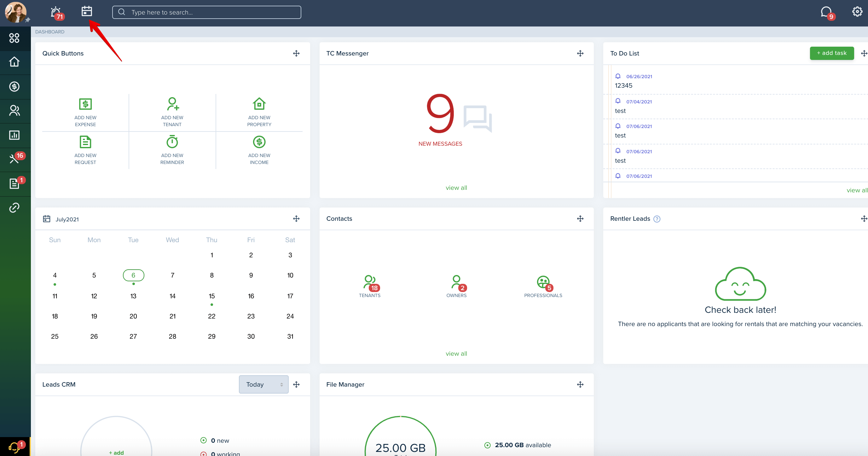Click Add New Request quick button
Screen dimensions: 868x456
tap(85, 150)
